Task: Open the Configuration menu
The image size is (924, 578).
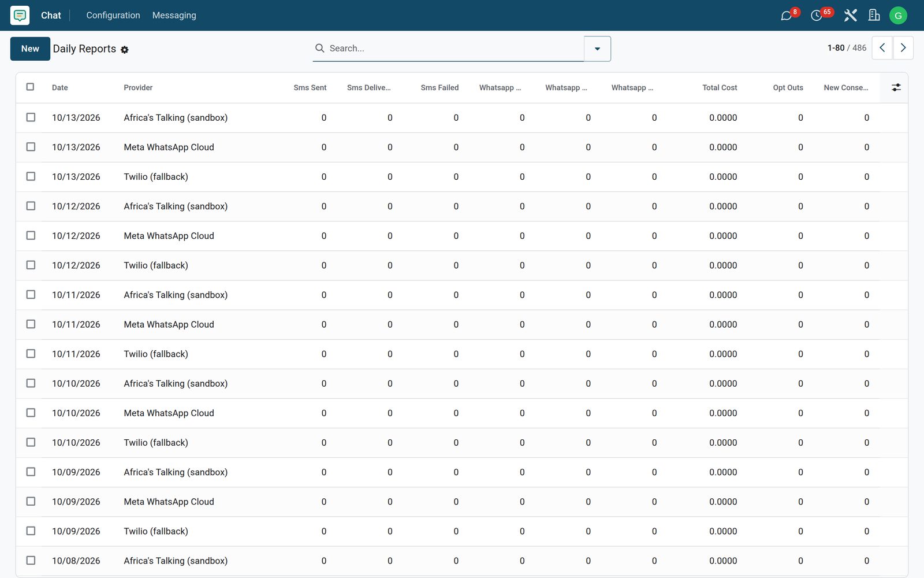Action: (113, 16)
